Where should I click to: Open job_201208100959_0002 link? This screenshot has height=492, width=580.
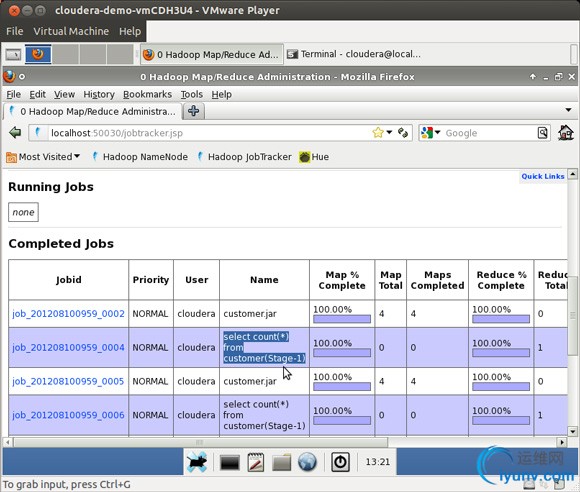[68, 314]
